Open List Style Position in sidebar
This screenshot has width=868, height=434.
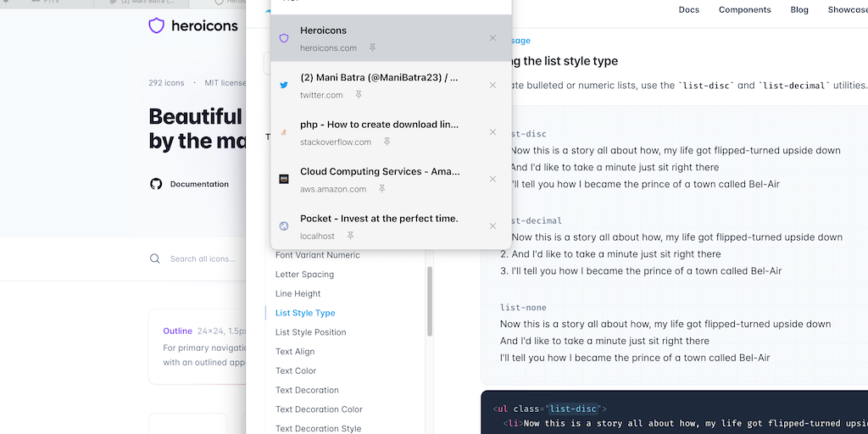point(310,332)
